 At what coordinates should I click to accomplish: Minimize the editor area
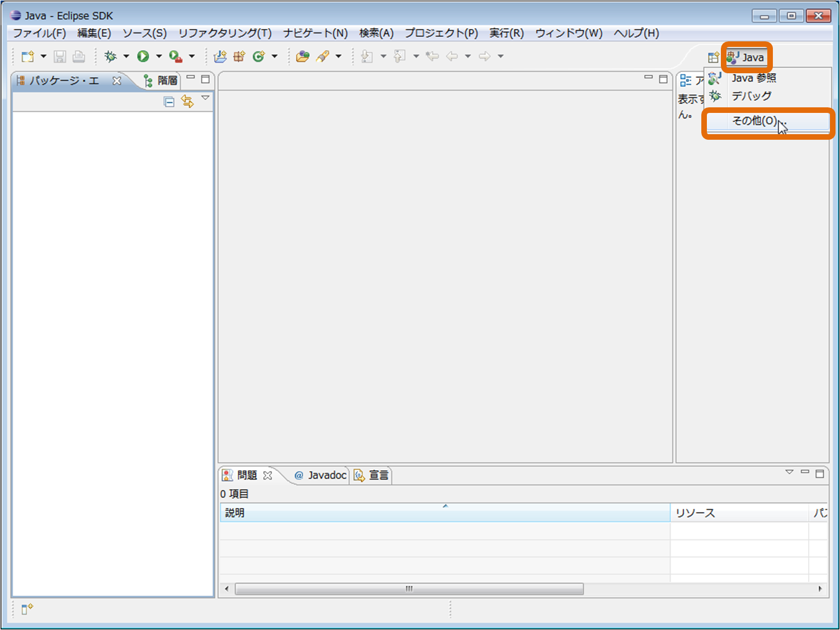coord(648,77)
